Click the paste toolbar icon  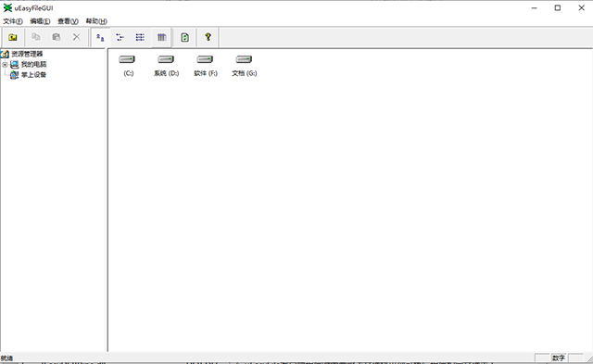(x=57, y=37)
